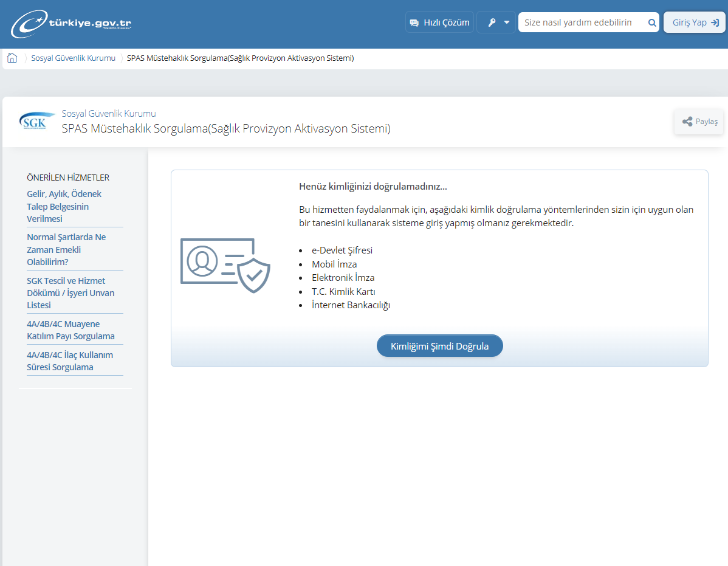The height and width of the screenshot is (566, 728).
Task: Click the SPAS Müstehaklık Sorgulama page title
Action: [x=226, y=129]
